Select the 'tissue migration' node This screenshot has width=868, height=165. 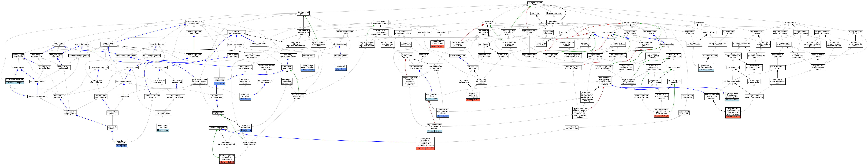424,33
